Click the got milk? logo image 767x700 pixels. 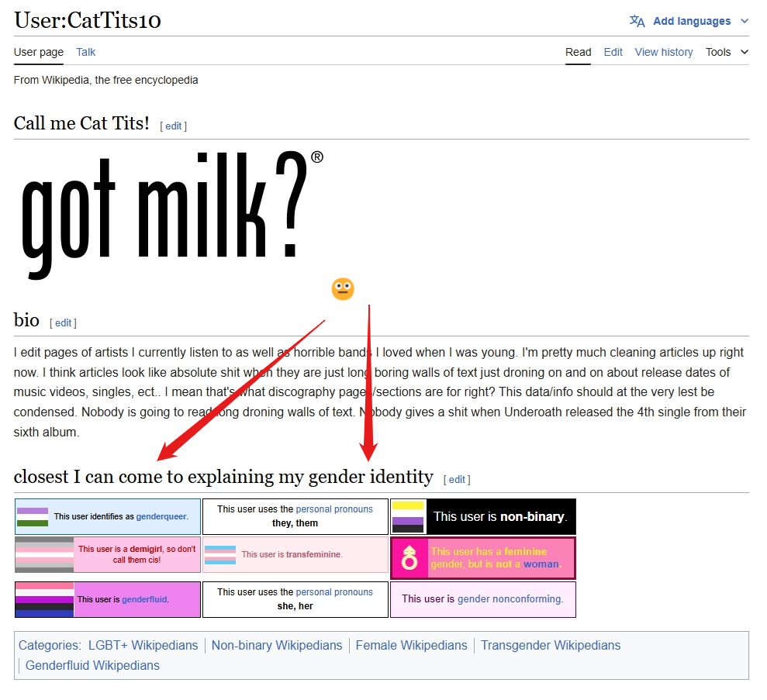point(171,214)
